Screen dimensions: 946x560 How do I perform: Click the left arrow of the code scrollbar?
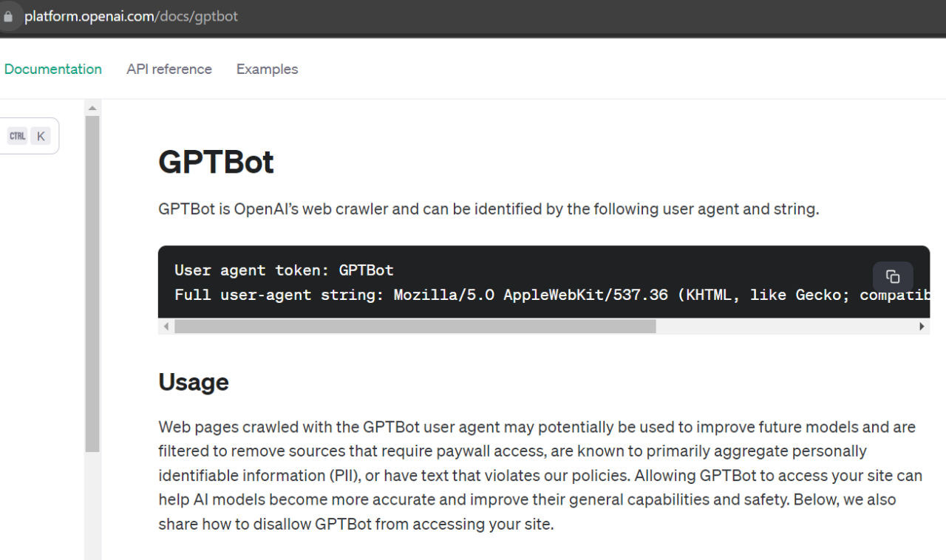click(166, 326)
